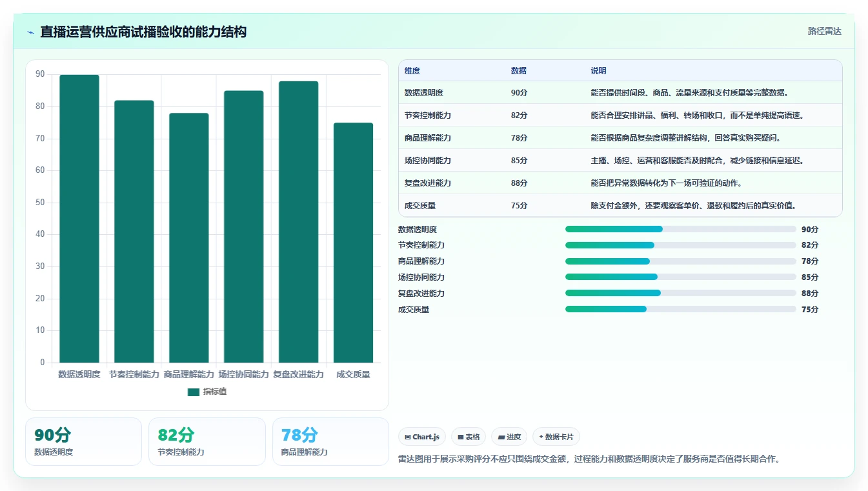Click the 数据卡片 chip
Screen dimensions: 868x491
556,437
